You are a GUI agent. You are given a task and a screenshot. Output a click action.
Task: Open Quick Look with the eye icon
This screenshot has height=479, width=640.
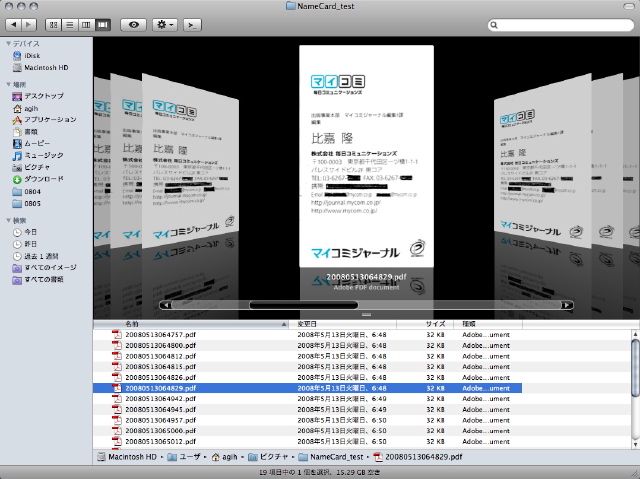(x=133, y=25)
